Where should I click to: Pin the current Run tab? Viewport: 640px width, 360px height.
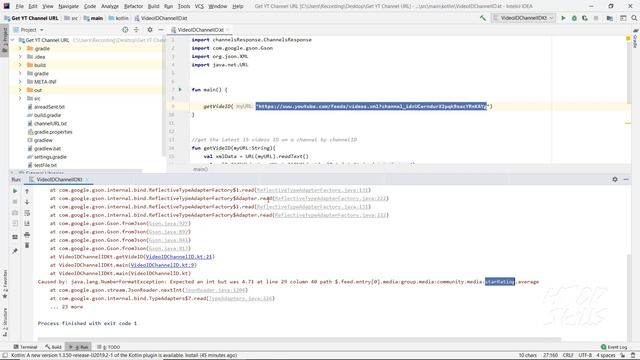(x=15, y=251)
